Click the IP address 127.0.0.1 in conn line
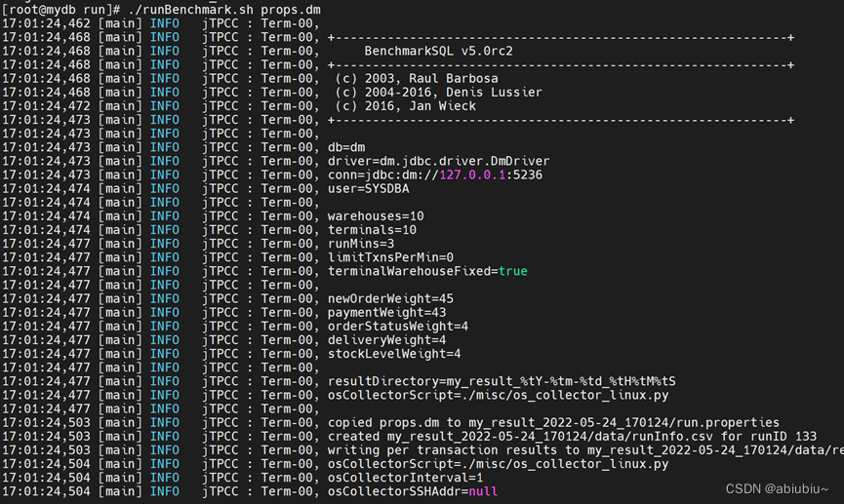Image resolution: width=844 pixels, height=504 pixels. [472, 174]
